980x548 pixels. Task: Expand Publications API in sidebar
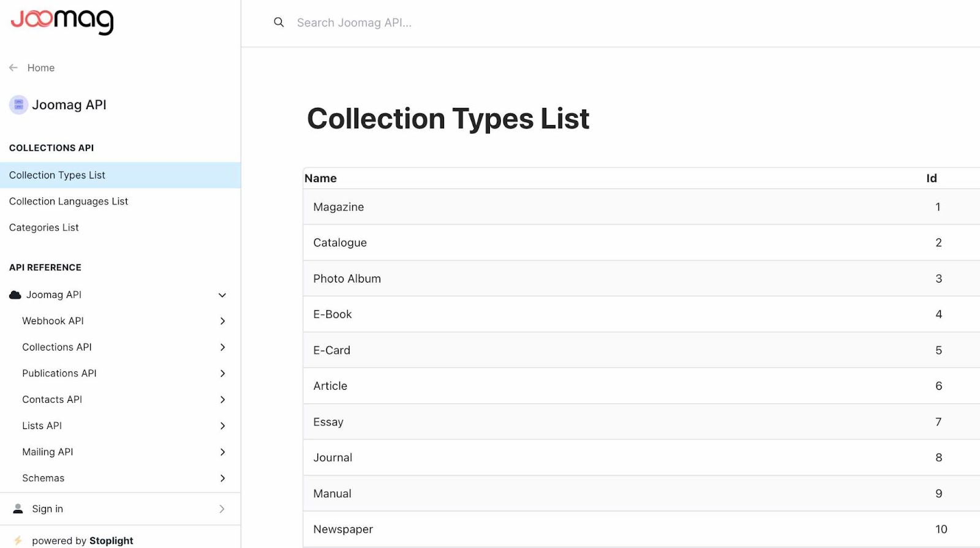click(222, 373)
